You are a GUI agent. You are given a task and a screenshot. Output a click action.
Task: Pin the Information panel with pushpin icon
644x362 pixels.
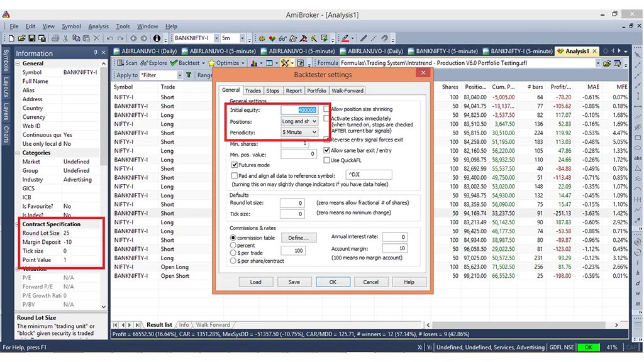(96, 53)
